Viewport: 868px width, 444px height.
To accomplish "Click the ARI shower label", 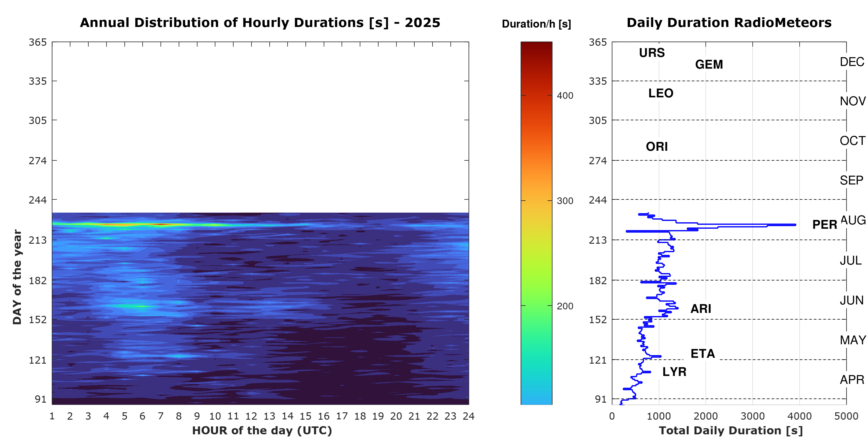I will point(701,309).
